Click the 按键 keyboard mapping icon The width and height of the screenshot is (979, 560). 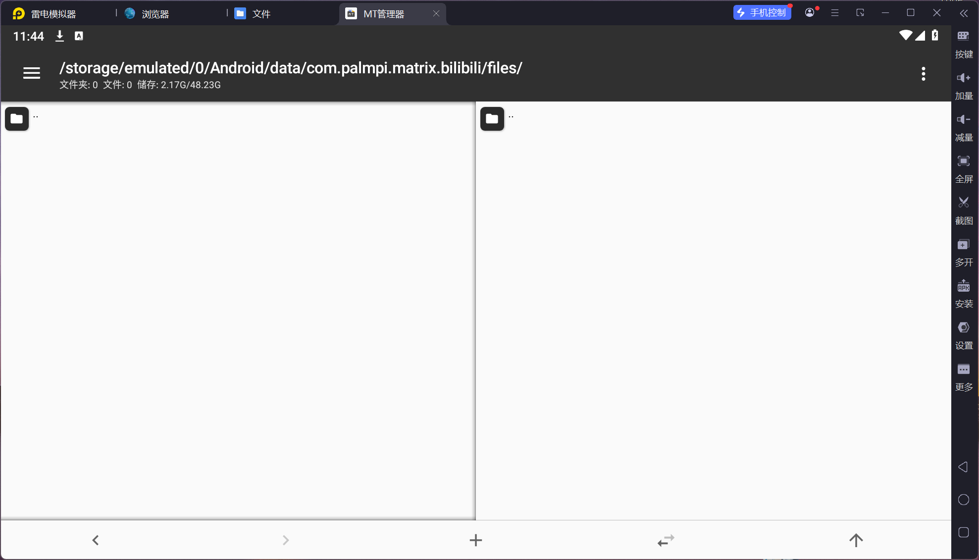click(963, 42)
